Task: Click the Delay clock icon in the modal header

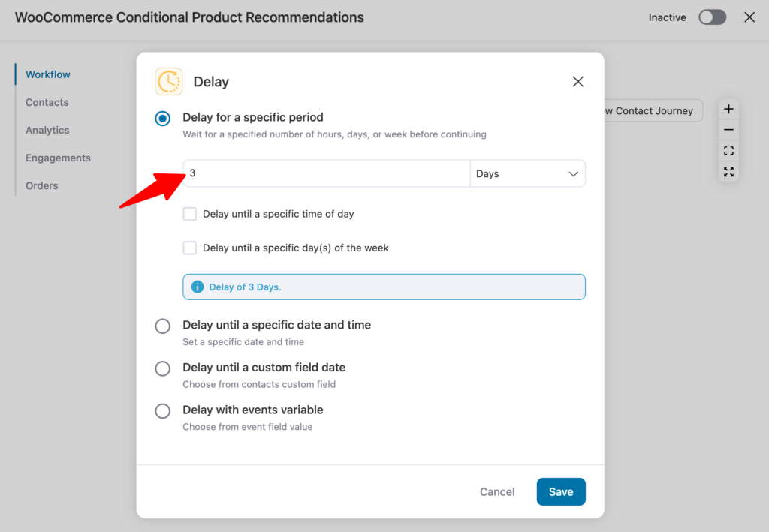Action: tap(168, 81)
